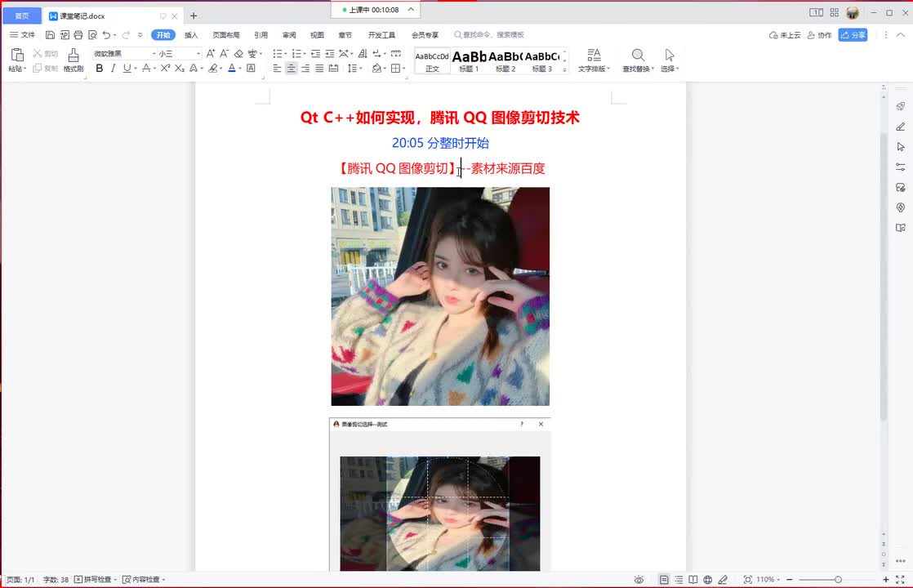Open the 视图 (View) tab
Viewport: 913px width, 588px height.
click(317, 35)
